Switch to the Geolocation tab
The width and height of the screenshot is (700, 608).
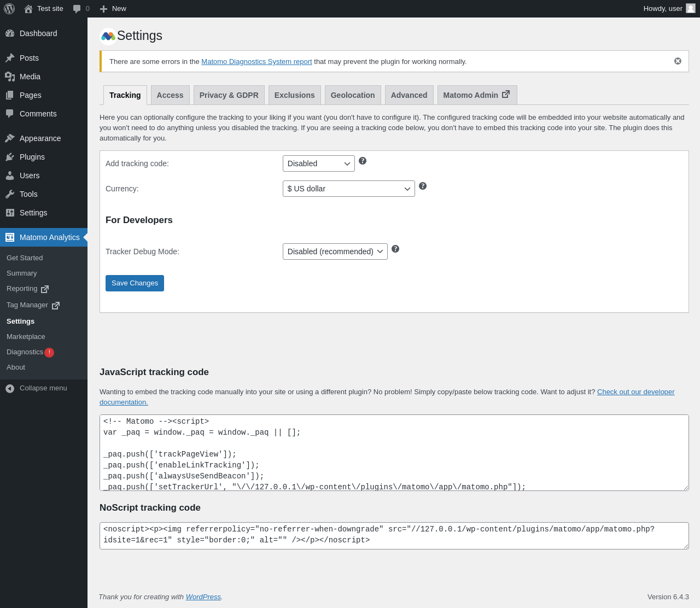353,95
